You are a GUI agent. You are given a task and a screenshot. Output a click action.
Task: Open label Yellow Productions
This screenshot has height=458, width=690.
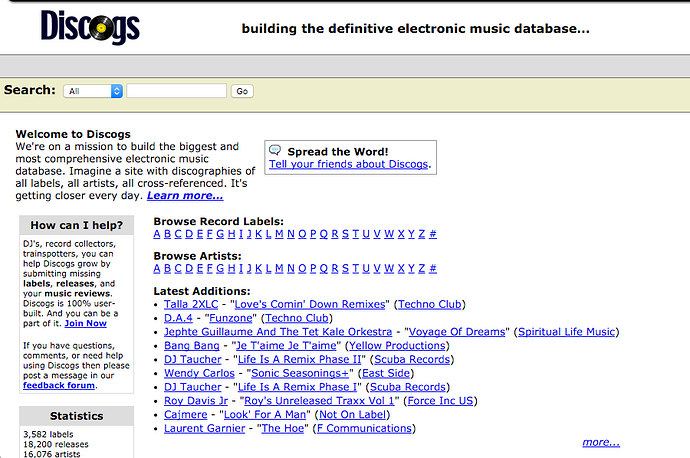pyautogui.click(x=397, y=346)
